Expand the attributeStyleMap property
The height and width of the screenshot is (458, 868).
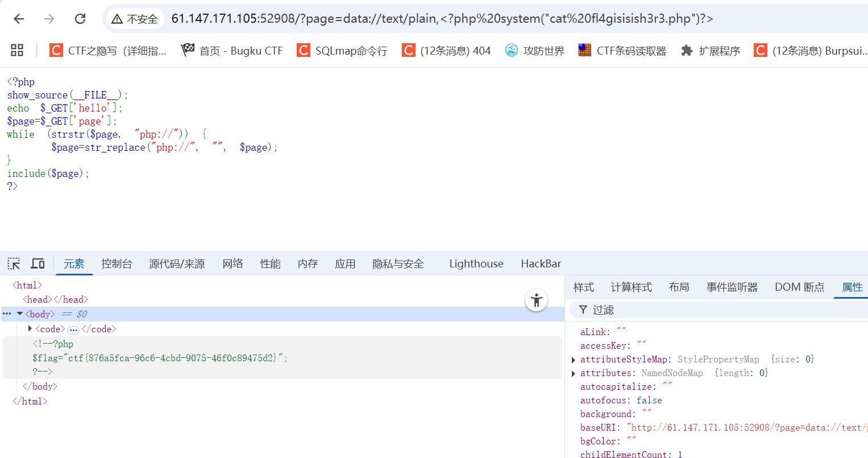pos(574,360)
